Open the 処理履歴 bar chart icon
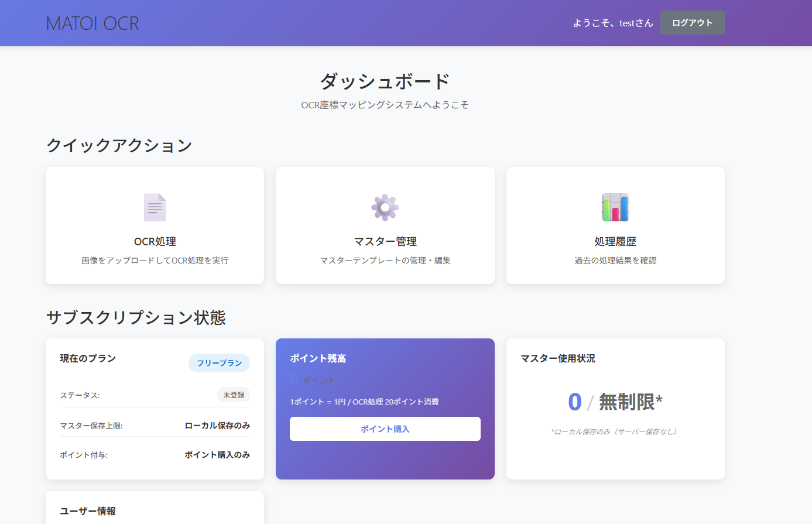The height and width of the screenshot is (524, 812). [x=615, y=207]
